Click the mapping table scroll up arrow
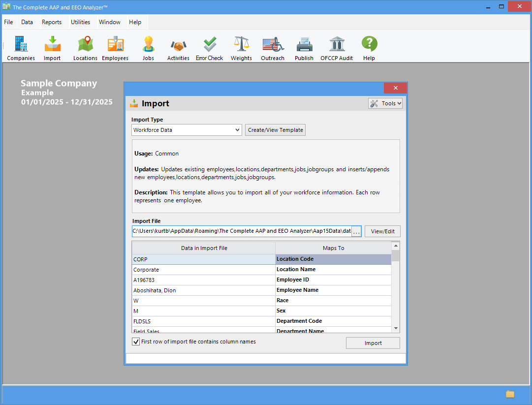 pyautogui.click(x=396, y=245)
